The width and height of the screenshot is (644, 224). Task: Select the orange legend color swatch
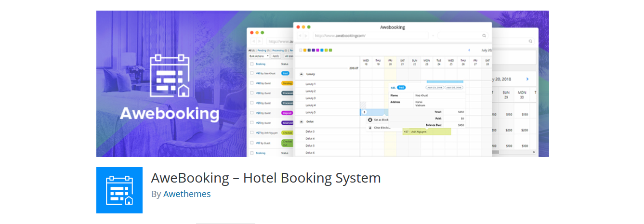tap(304, 50)
